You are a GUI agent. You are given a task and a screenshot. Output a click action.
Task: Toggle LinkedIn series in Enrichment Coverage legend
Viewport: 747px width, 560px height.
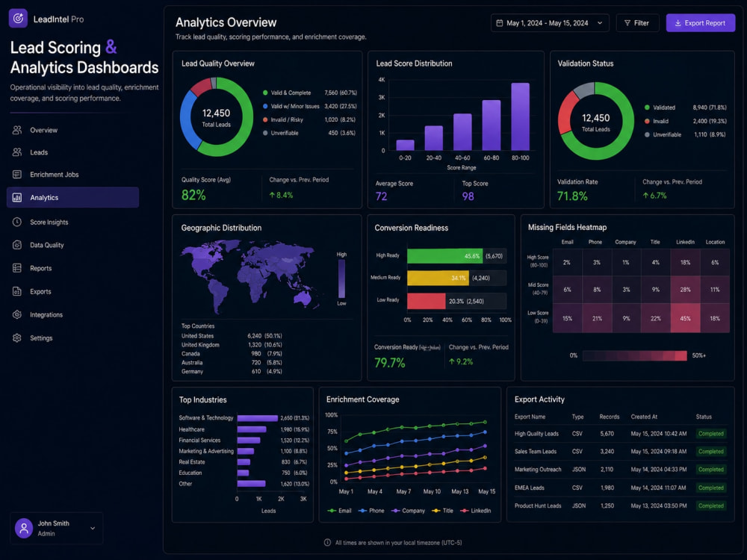point(476,511)
